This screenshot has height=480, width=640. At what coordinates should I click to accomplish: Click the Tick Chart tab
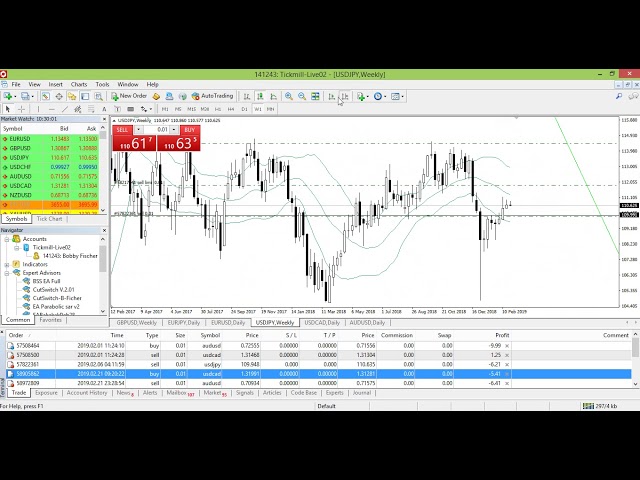click(x=49, y=218)
